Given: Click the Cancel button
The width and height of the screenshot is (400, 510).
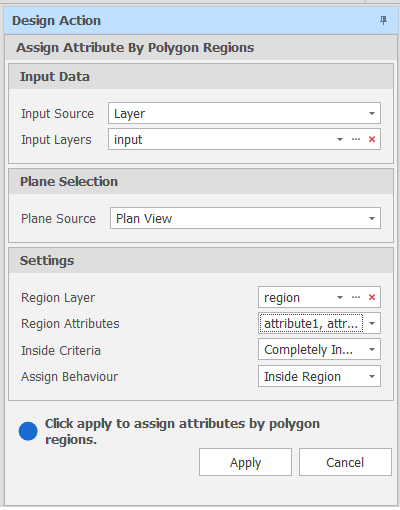Looking at the screenshot, I should (345, 462).
